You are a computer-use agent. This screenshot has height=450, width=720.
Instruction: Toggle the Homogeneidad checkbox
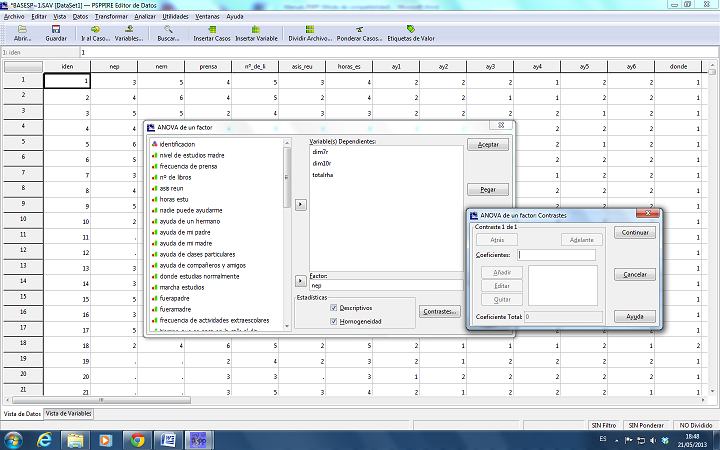pos(334,321)
